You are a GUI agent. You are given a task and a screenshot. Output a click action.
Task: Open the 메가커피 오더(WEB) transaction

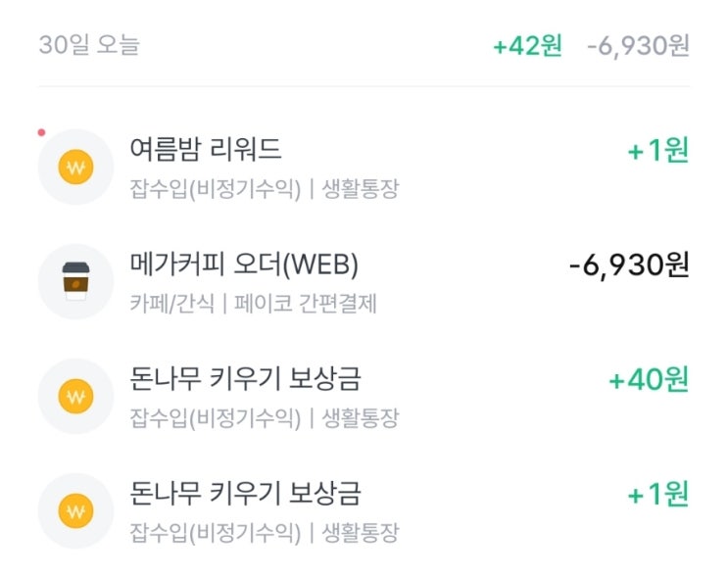tap(244, 265)
